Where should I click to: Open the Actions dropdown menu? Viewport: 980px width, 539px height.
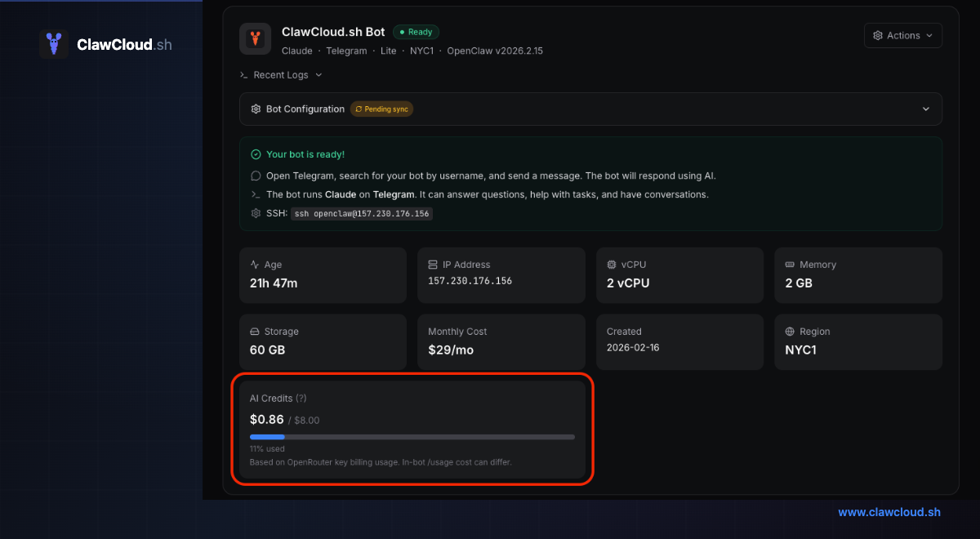click(902, 36)
